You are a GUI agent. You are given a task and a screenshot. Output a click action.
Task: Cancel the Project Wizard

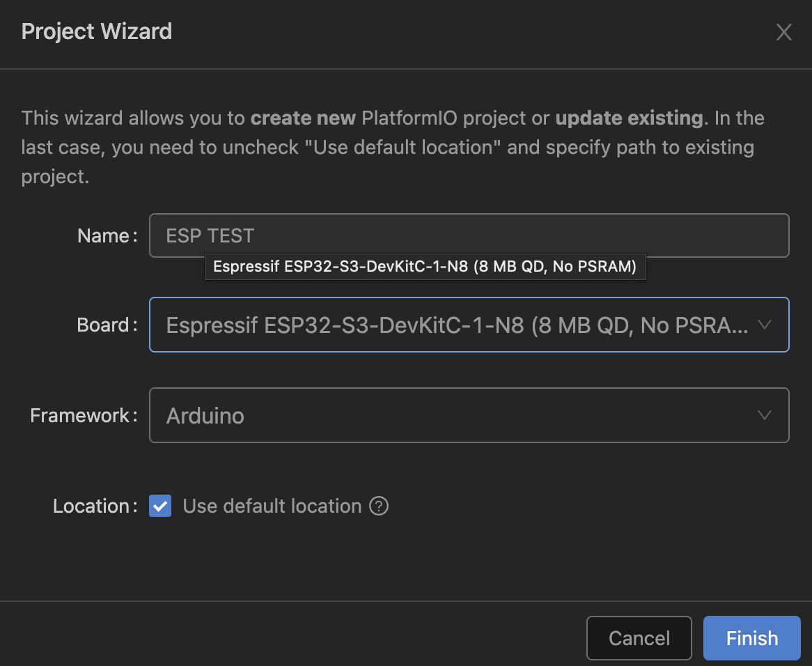(639, 638)
